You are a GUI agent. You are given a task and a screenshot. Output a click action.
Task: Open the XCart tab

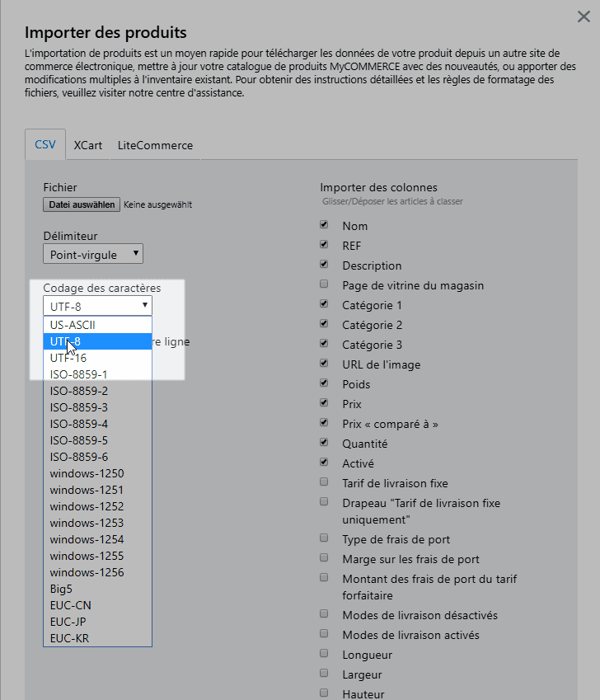click(x=88, y=146)
